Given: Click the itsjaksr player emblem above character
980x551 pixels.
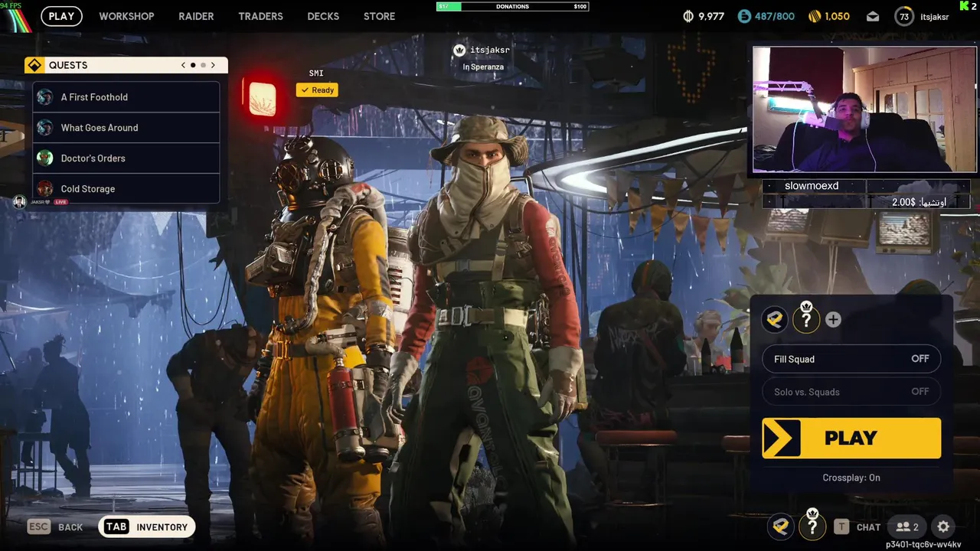Looking at the screenshot, I should [x=459, y=51].
